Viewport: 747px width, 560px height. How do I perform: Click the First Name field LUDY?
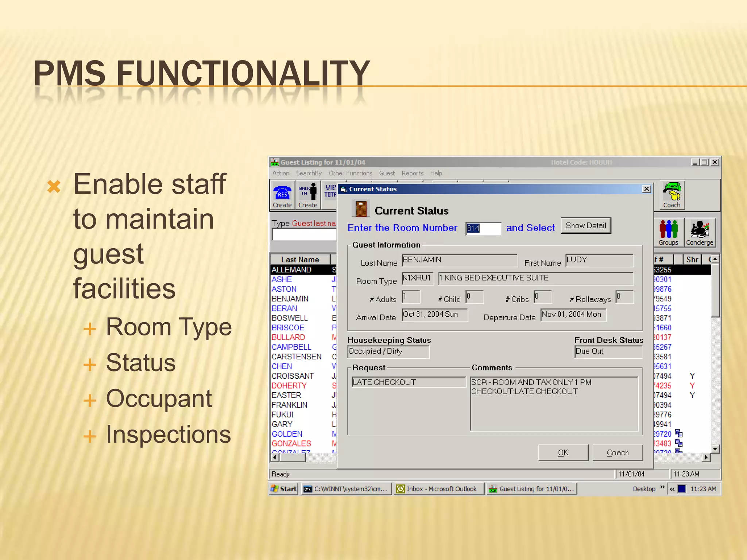599,260
